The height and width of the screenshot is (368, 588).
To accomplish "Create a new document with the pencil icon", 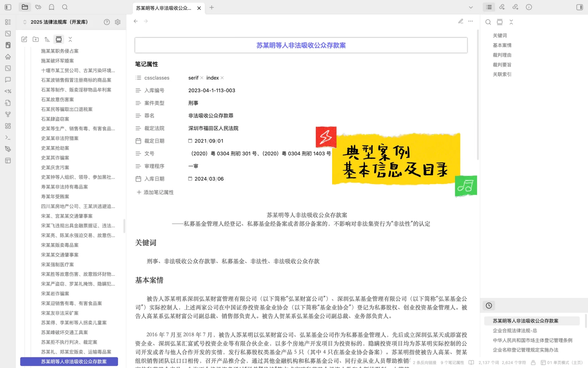I will pyautogui.click(x=24, y=39).
